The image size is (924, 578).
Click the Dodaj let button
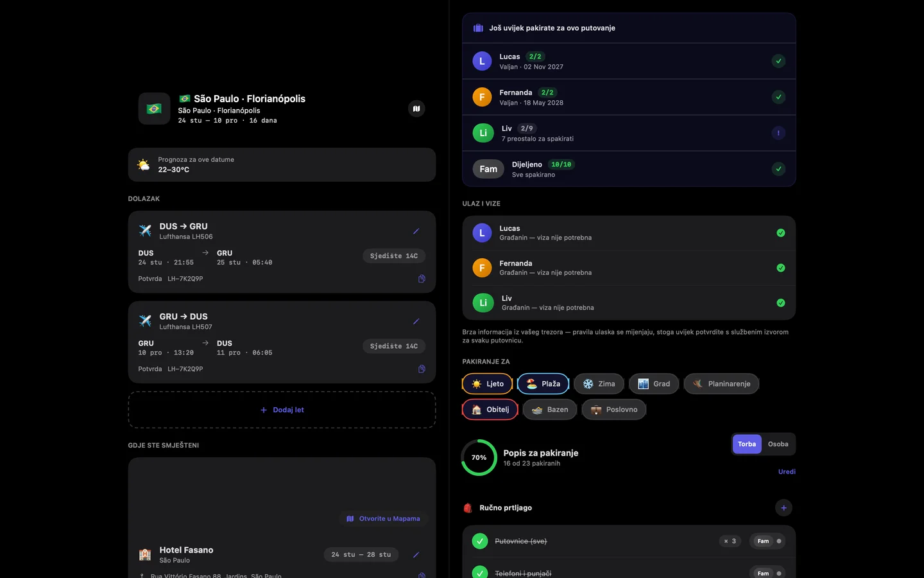[x=282, y=410]
